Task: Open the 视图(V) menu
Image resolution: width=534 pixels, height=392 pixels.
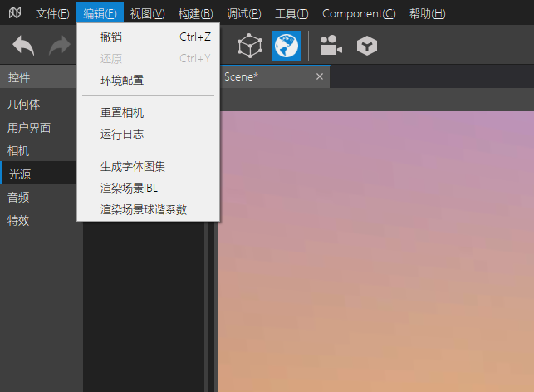Action: (x=148, y=13)
